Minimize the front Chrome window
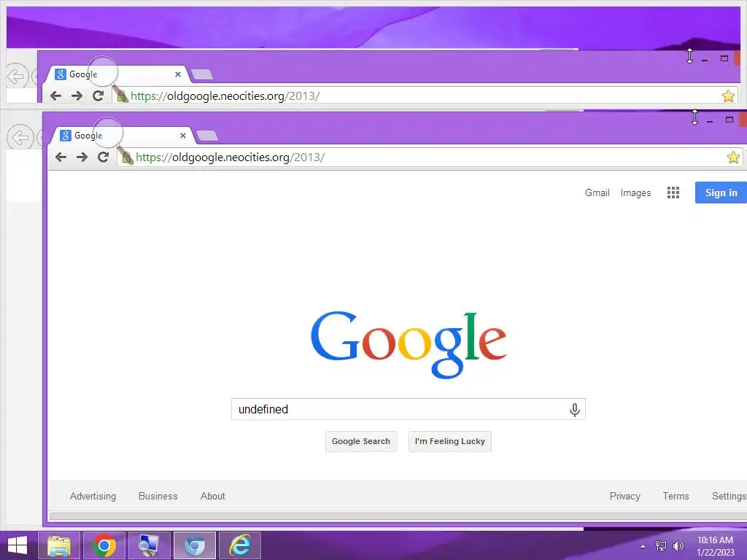 tap(710, 121)
